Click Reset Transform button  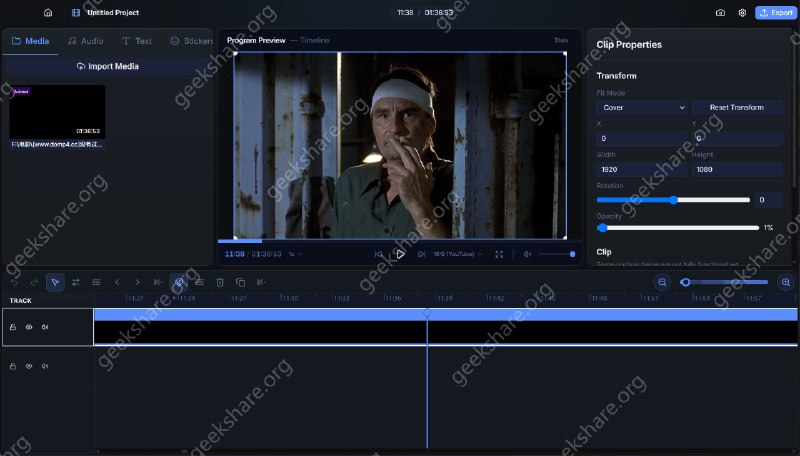pyautogui.click(x=737, y=108)
